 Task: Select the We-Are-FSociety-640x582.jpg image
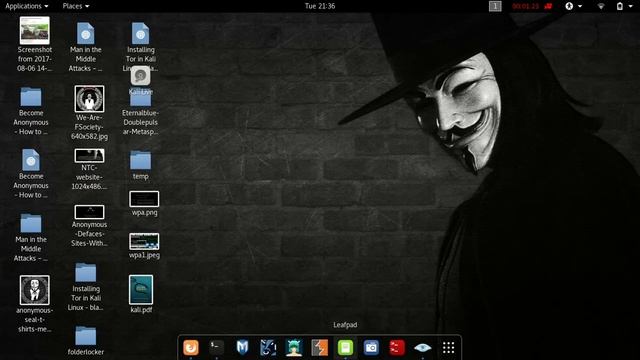click(89, 99)
